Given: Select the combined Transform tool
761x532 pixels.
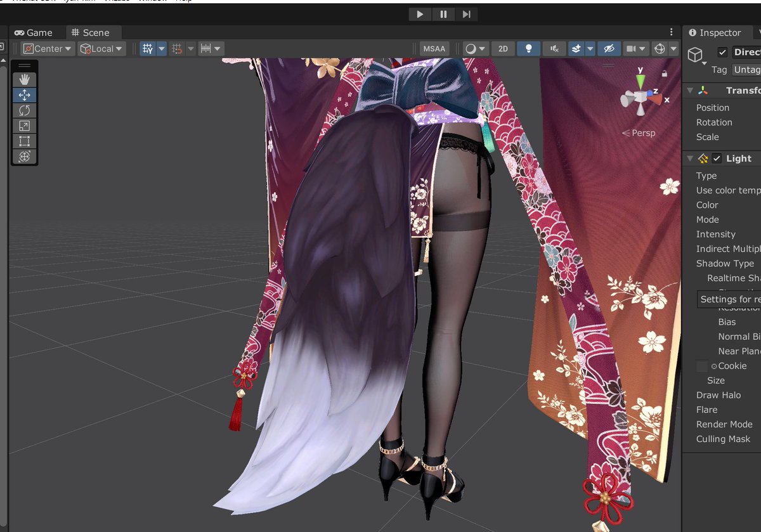Looking at the screenshot, I should coord(25,156).
